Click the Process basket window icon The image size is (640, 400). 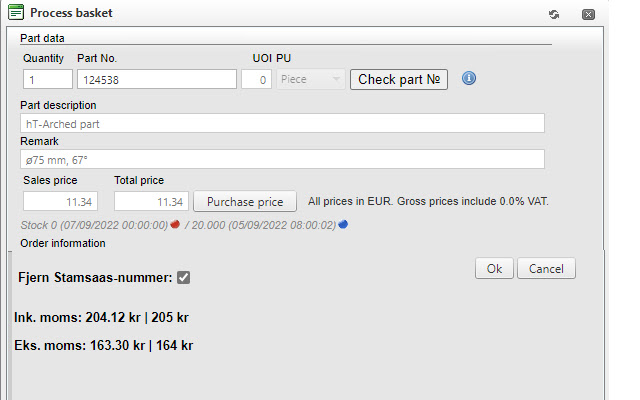(16, 13)
